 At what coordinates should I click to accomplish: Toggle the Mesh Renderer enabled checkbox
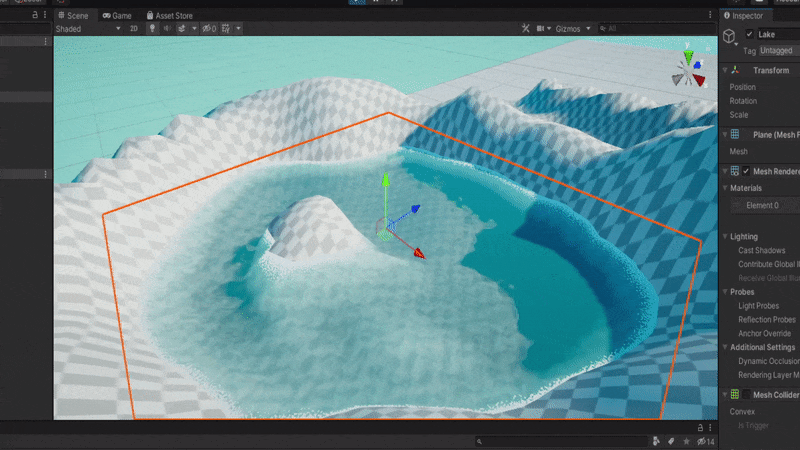tap(746, 171)
